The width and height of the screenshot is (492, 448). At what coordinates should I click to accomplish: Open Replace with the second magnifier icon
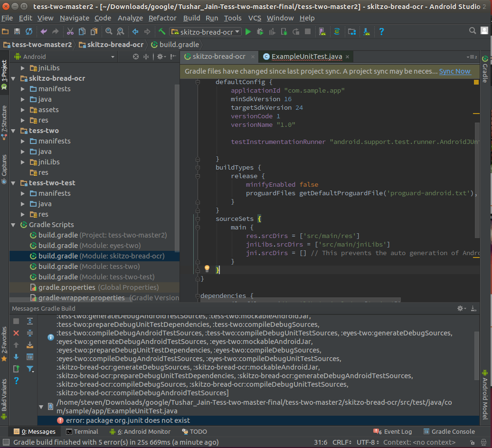point(121,31)
